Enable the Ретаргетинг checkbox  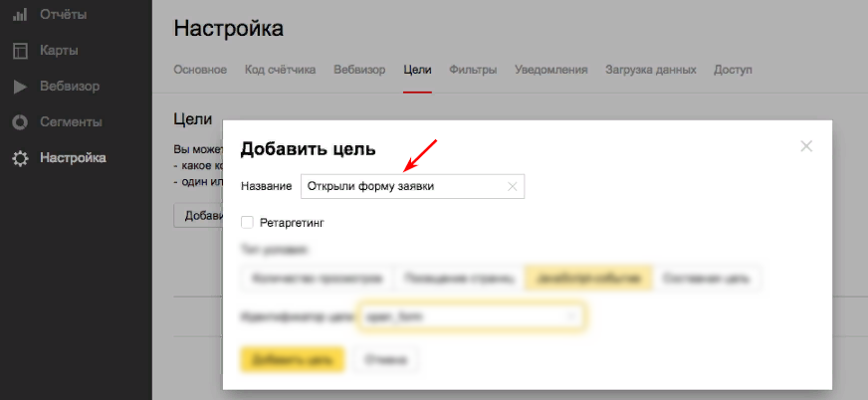[248, 223]
